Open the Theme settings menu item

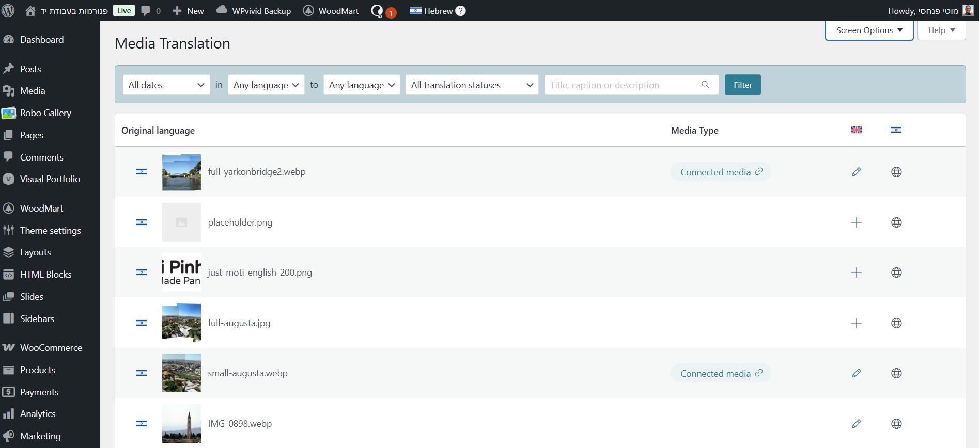(50, 231)
